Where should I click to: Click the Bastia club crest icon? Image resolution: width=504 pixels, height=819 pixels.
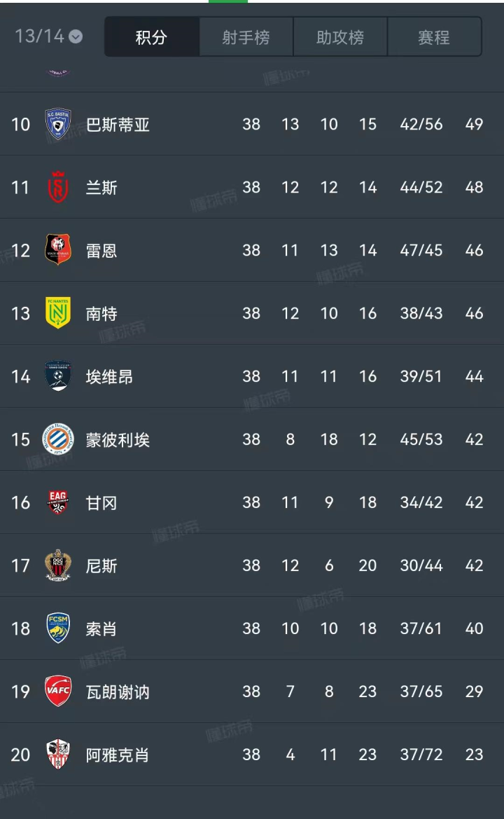click(58, 124)
